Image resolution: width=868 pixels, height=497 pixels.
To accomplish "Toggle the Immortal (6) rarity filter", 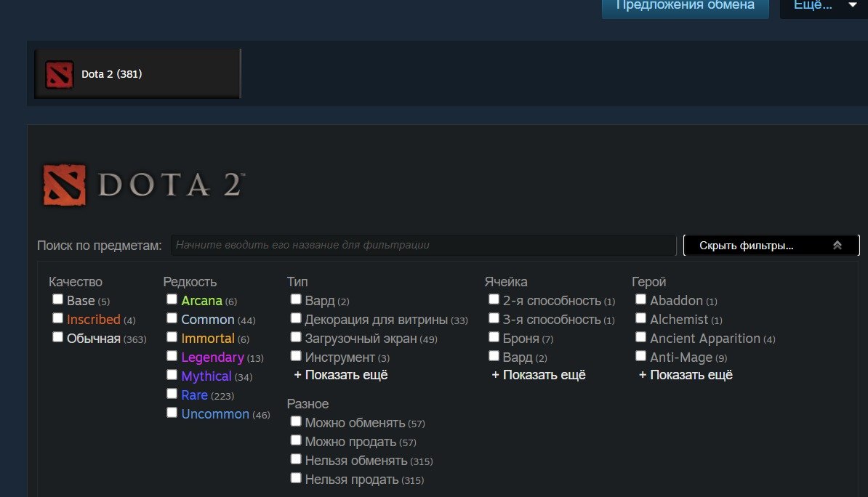I will [x=172, y=337].
